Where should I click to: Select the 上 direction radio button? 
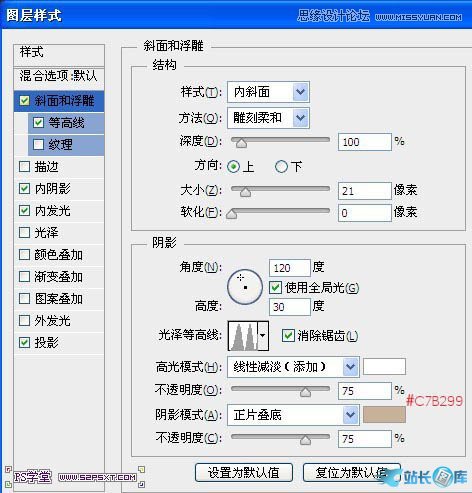point(233,166)
